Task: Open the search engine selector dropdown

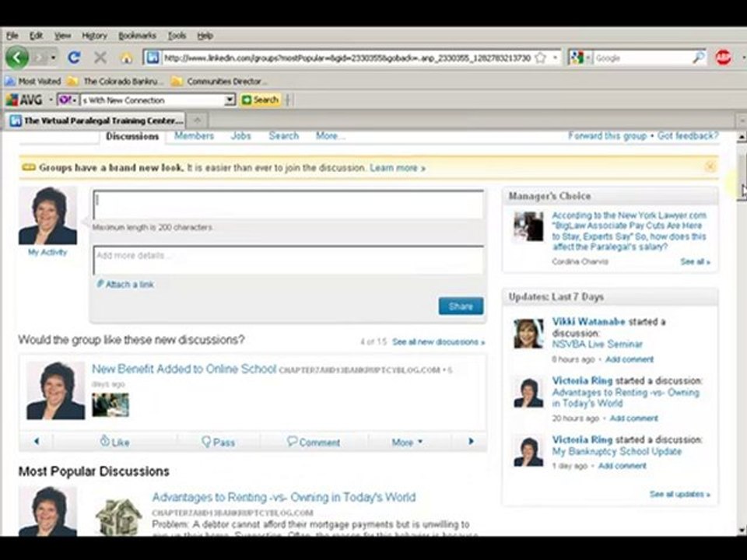Action: 588,58
